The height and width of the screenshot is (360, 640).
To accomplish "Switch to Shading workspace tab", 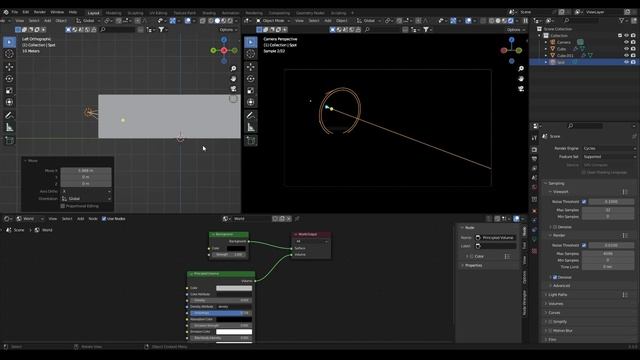I will click(209, 13).
